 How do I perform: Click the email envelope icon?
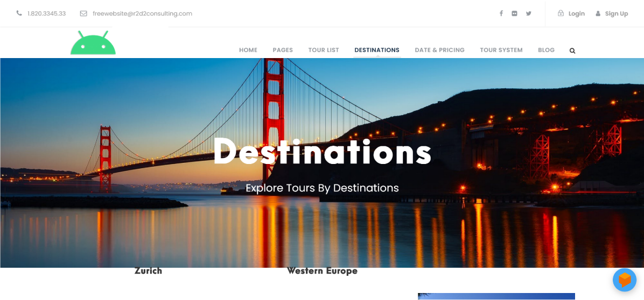(83, 13)
